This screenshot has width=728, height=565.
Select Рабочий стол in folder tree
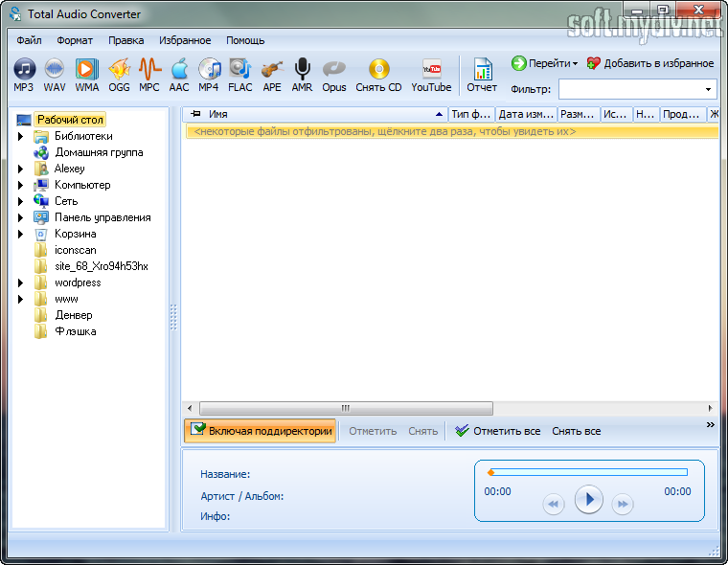tap(70, 120)
